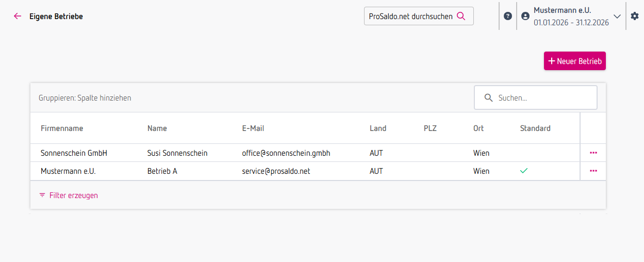
Task: Open the help question mark icon
Action: [x=508, y=16]
